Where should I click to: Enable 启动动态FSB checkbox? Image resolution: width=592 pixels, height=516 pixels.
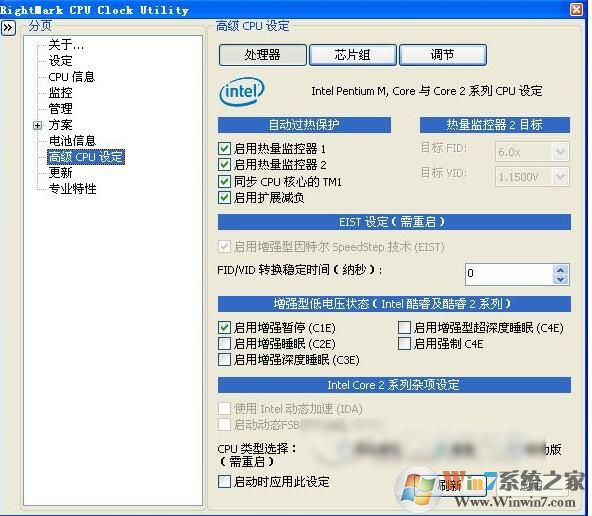tap(224, 425)
